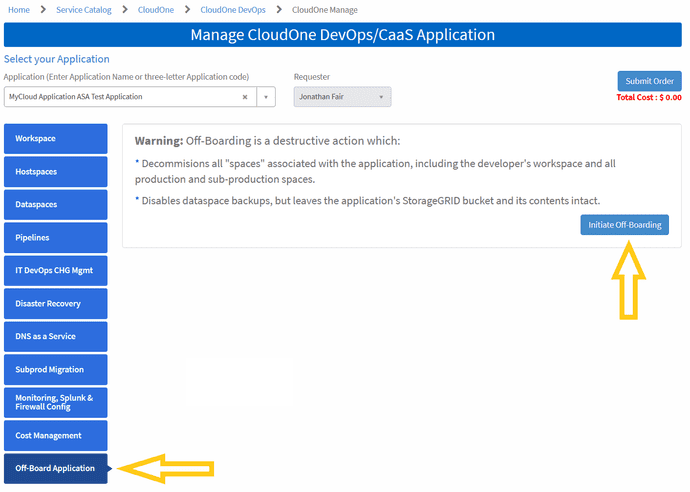Click the CloudOne Manage breadcrumb text

325,10
